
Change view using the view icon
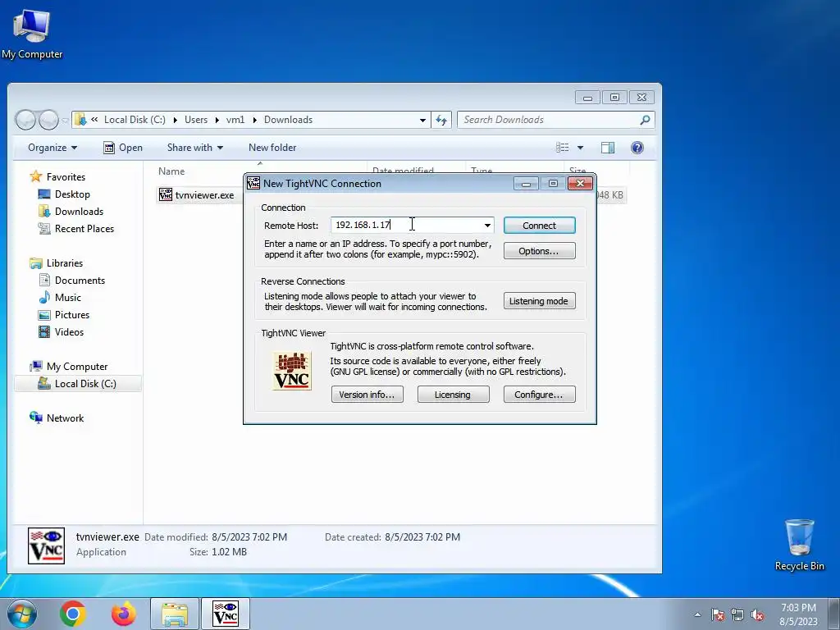pos(562,148)
